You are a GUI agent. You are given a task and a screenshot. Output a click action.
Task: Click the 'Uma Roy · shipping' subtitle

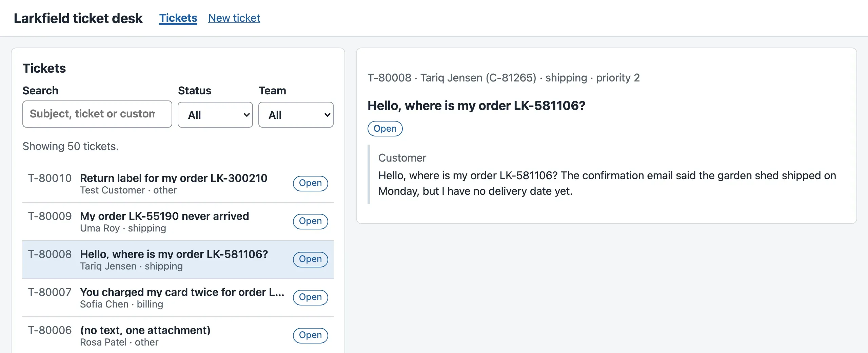pos(123,228)
